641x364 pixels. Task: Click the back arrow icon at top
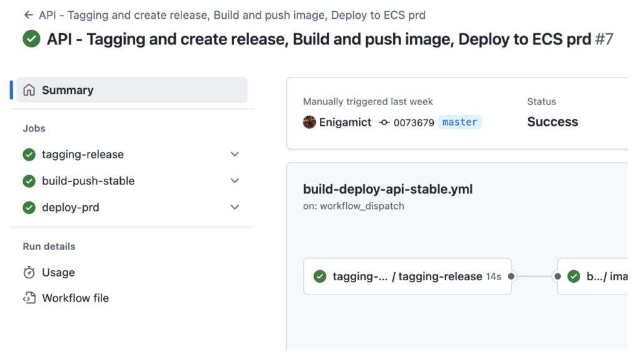coord(28,15)
